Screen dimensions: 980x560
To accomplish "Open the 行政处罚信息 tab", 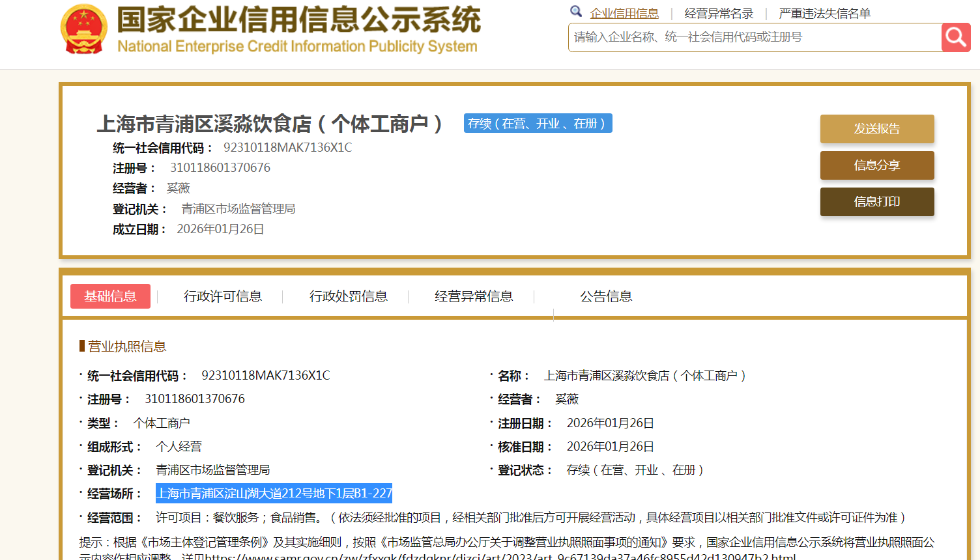I will (349, 296).
